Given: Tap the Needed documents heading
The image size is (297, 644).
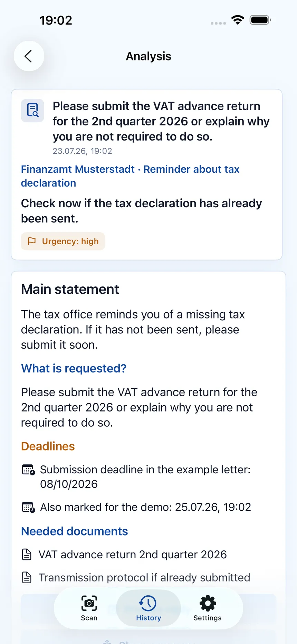Looking at the screenshot, I should pyautogui.click(x=74, y=531).
